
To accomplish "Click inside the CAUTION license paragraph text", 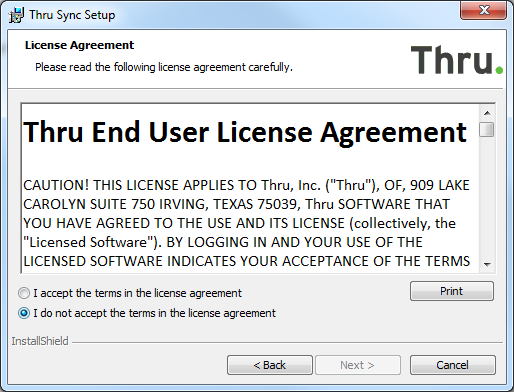I will click(x=246, y=223).
